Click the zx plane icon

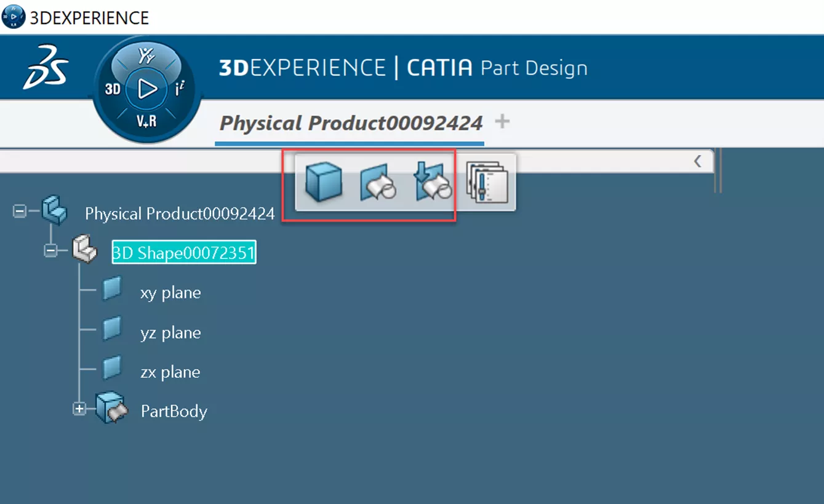point(112,368)
